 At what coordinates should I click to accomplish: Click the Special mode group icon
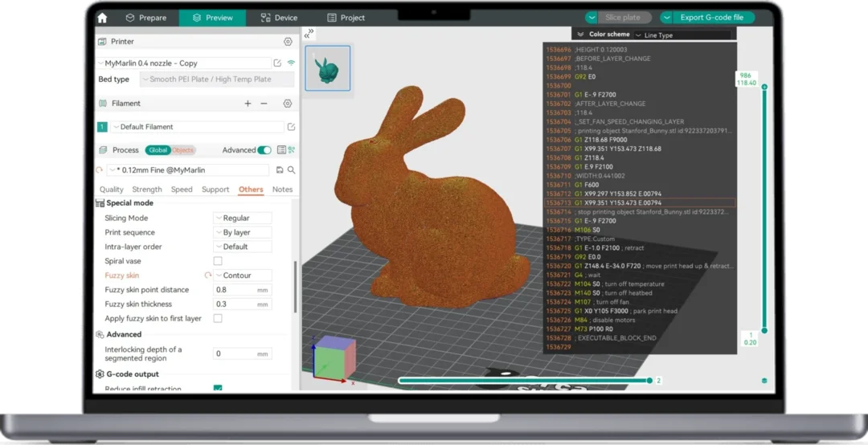pos(100,203)
